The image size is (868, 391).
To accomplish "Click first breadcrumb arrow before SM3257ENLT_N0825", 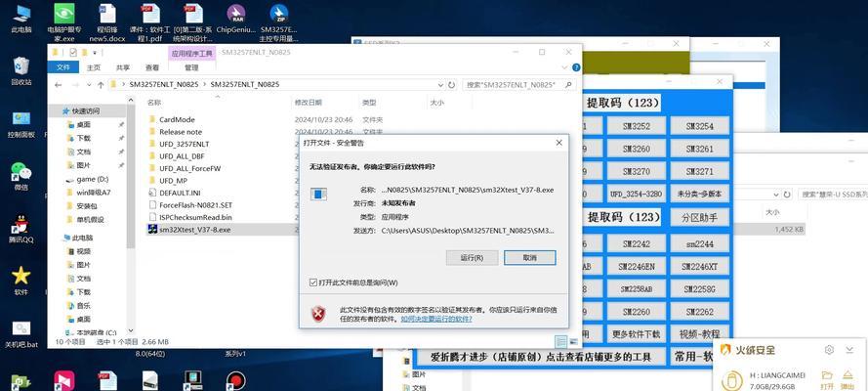I will 125,85.
